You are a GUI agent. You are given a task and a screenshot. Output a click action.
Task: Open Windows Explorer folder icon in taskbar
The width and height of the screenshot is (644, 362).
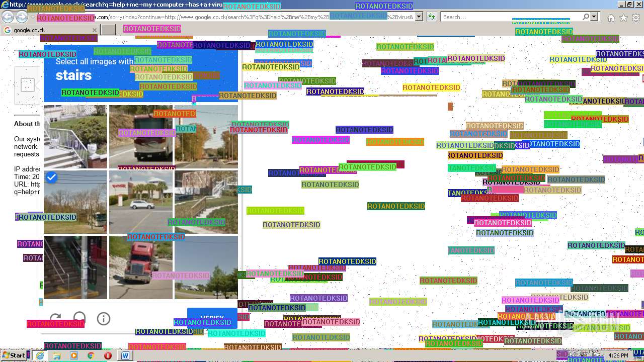pyautogui.click(x=57, y=355)
